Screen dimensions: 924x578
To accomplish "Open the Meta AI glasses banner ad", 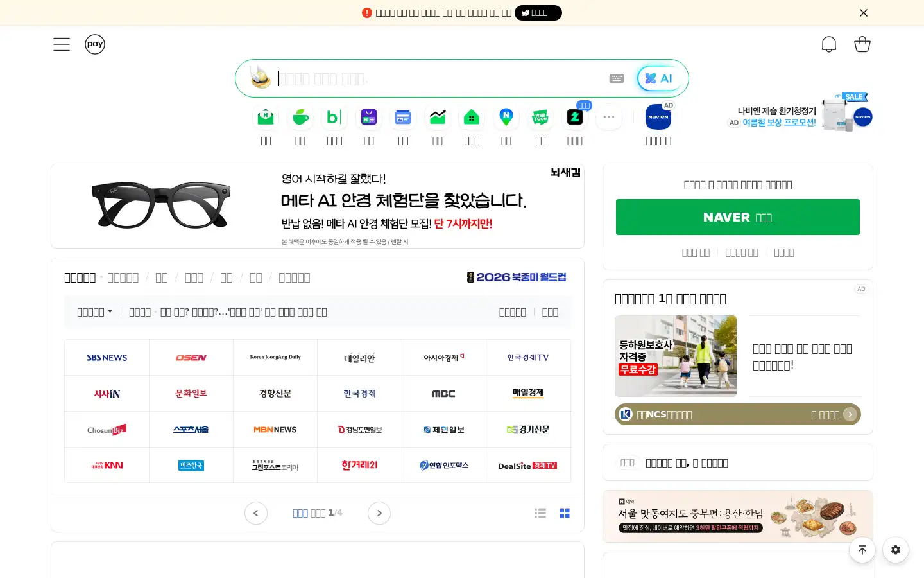I will (318, 206).
